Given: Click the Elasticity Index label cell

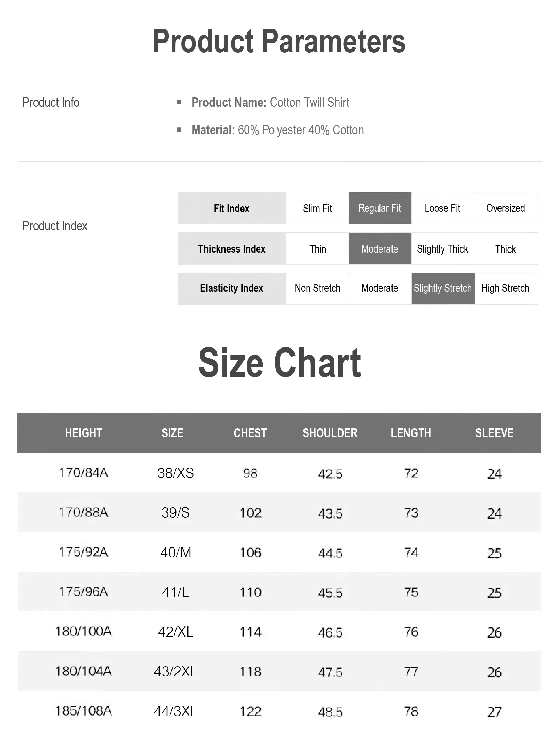Looking at the screenshot, I should click(x=231, y=288).
